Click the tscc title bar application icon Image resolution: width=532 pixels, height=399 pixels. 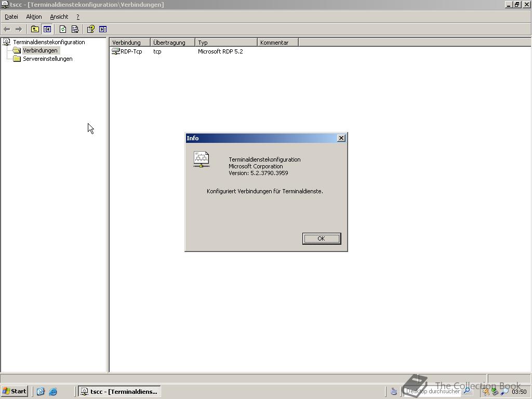4,4
